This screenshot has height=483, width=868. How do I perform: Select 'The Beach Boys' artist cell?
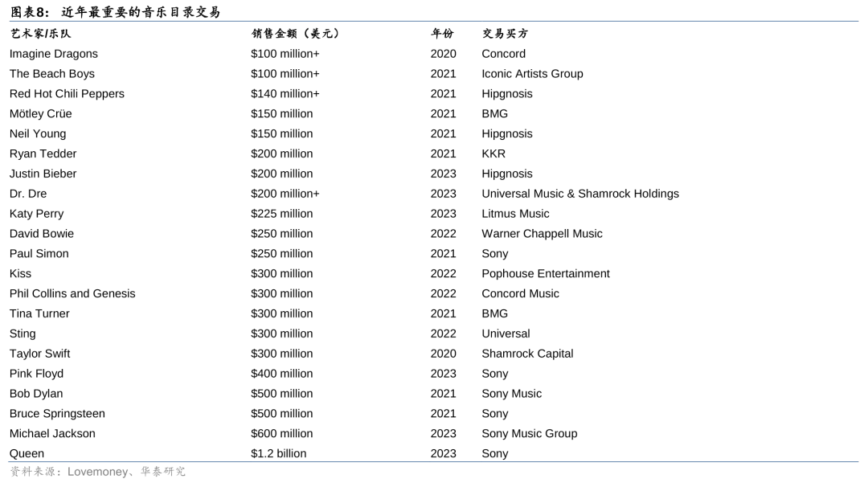52,74
